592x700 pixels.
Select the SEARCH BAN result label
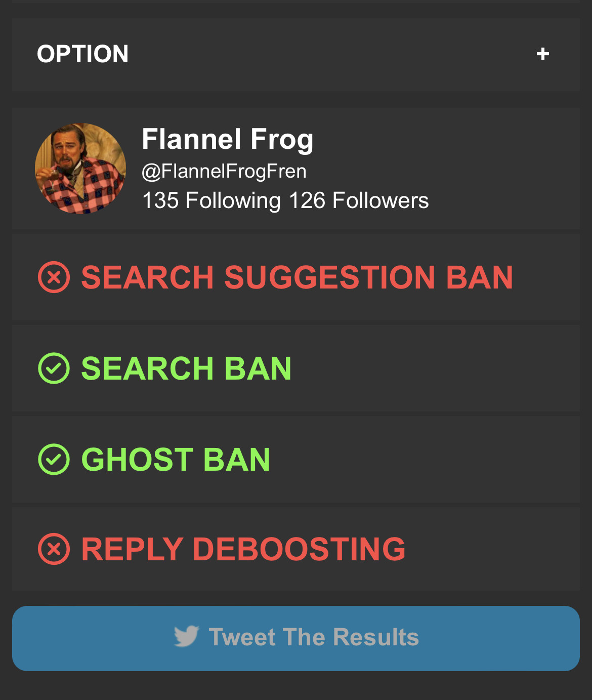pos(186,368)
